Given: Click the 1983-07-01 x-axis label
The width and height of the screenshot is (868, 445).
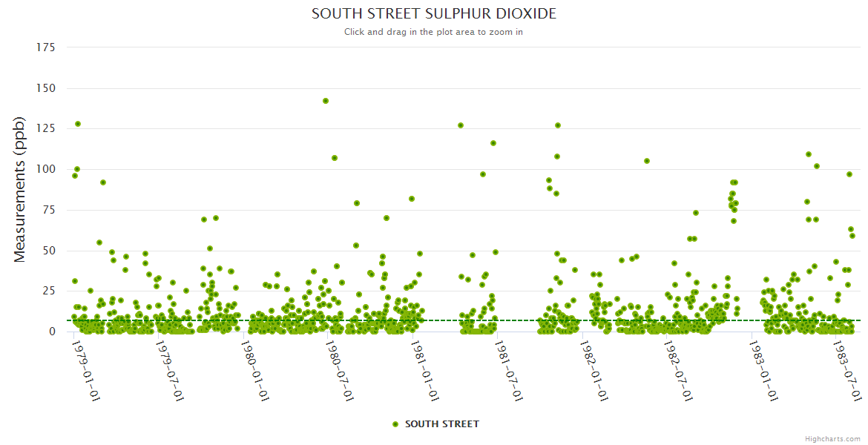Looking at the screenshot, I should (x=846, y=371).
